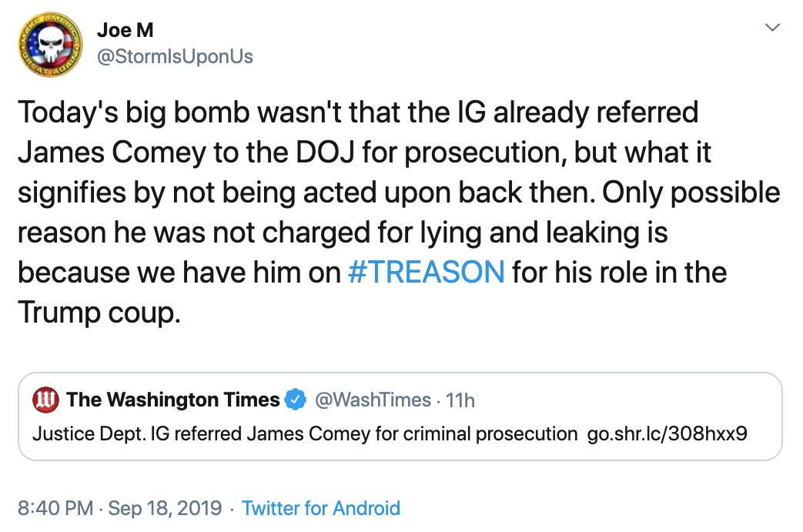Visit the @StormIsUponUs handle
This screenshot has width=803, height=532.
point(175,56)
